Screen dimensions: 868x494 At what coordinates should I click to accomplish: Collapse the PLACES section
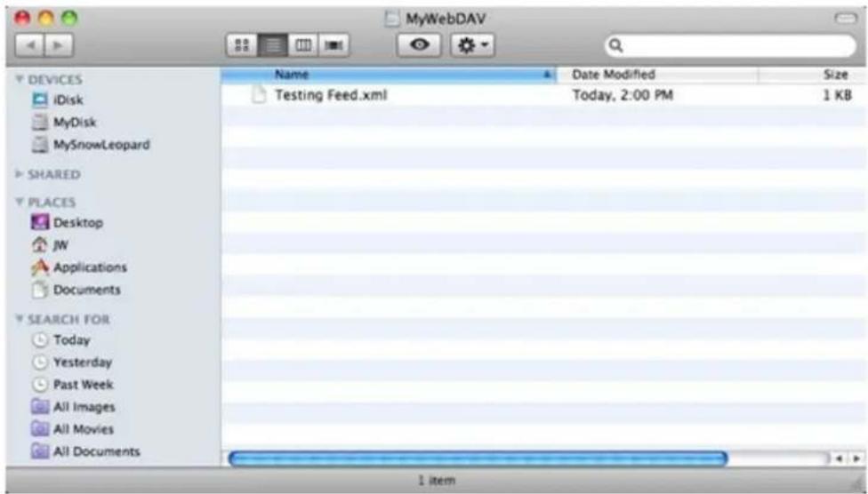[x=20, y=202]
